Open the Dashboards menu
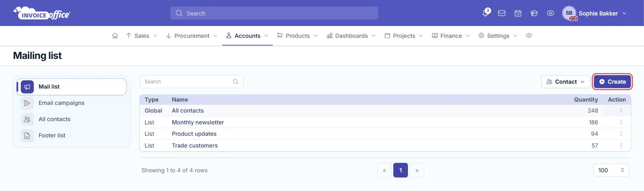Screen dimensions: 644x191 [x=351, y=36]
